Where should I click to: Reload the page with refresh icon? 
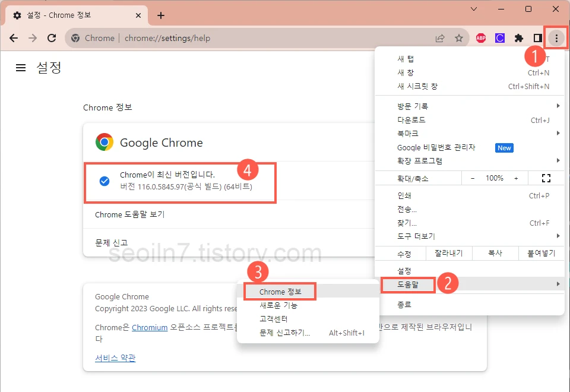[52, 38]
